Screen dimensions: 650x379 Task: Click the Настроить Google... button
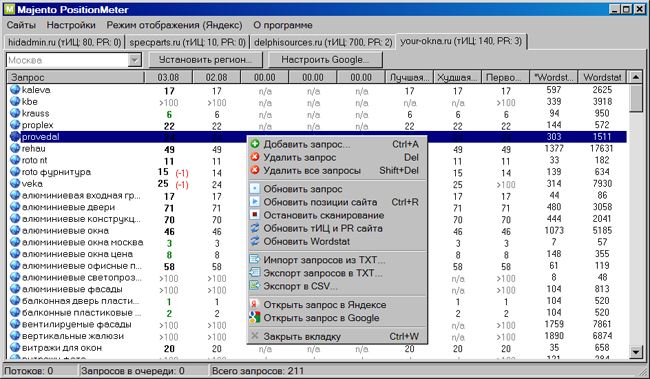[325, 60]
